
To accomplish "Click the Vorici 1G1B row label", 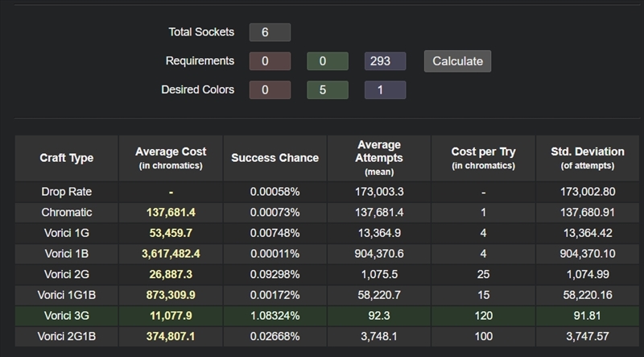I will [66, 294].
